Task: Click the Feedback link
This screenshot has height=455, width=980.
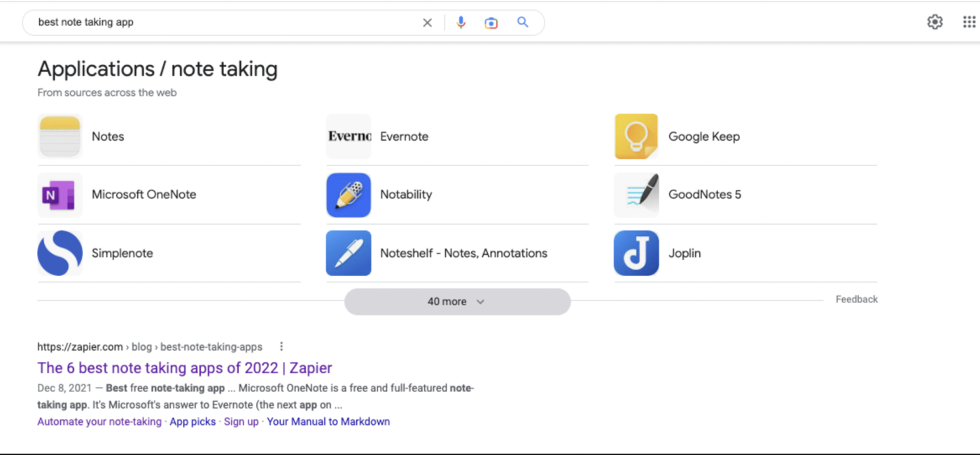Action: (x=857, y=299)
